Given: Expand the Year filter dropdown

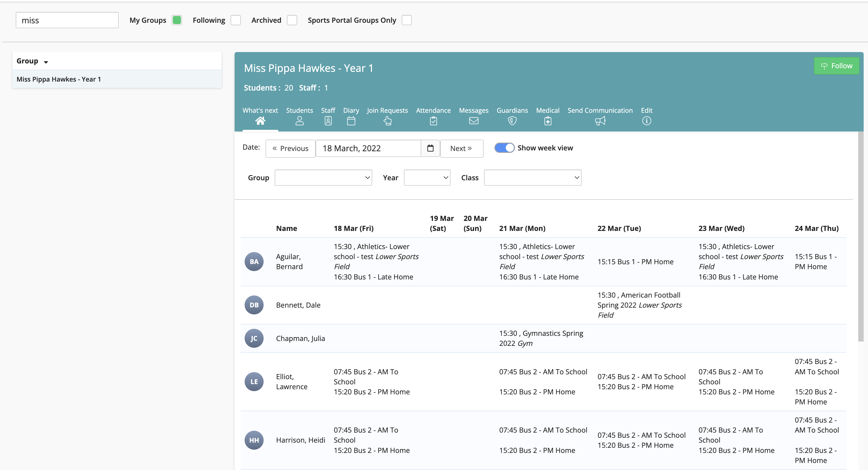Looking at the screenshot, I should coord(427,178).
